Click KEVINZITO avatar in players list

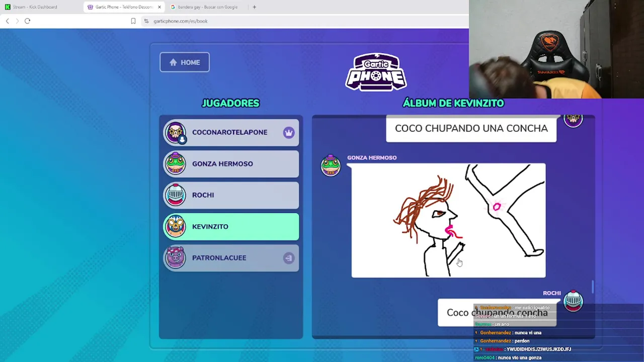point(176,226)
